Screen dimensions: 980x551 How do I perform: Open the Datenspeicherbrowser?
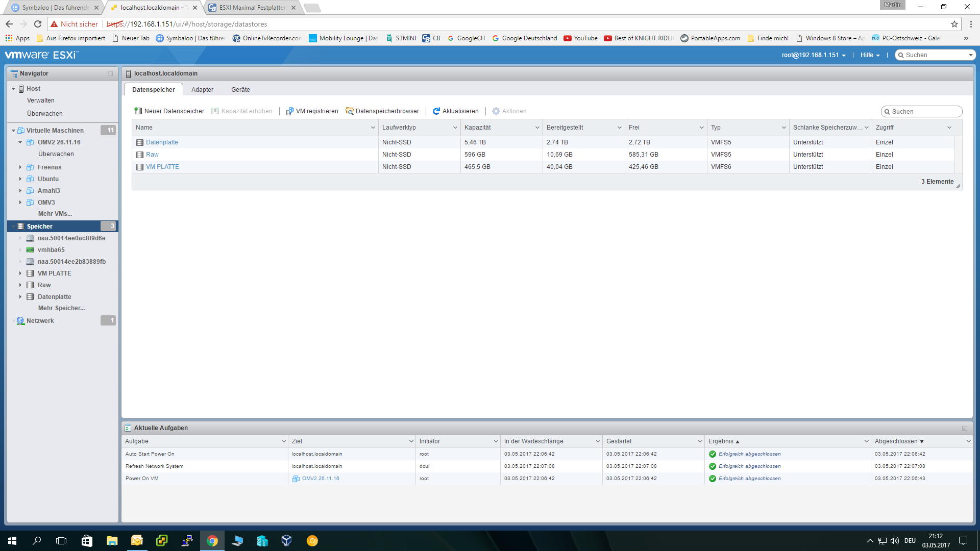point(382,111)
